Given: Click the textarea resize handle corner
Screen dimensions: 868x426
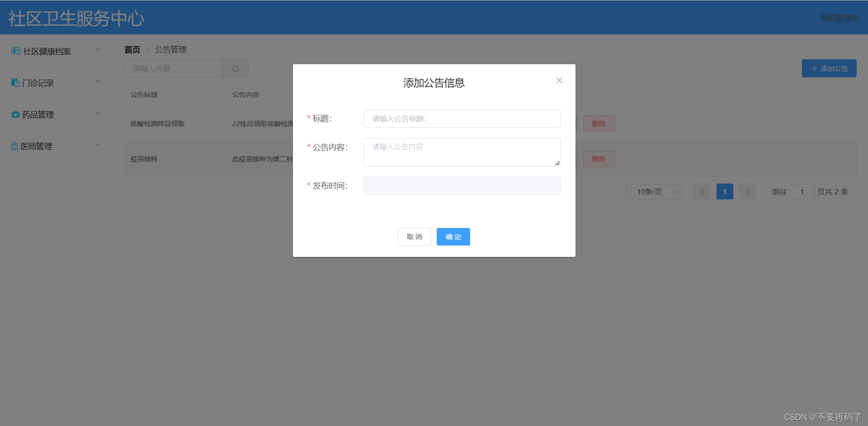Looking at the screenshot, I should click(x=557, y=163).
